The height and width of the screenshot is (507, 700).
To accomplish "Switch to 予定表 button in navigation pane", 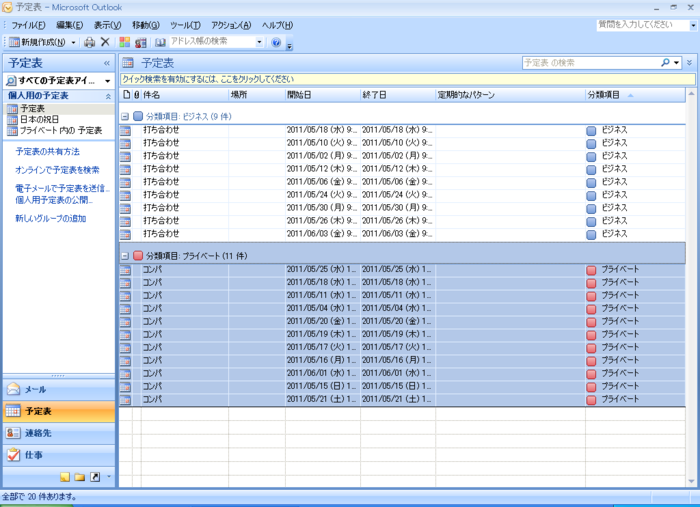I will 59,411.
